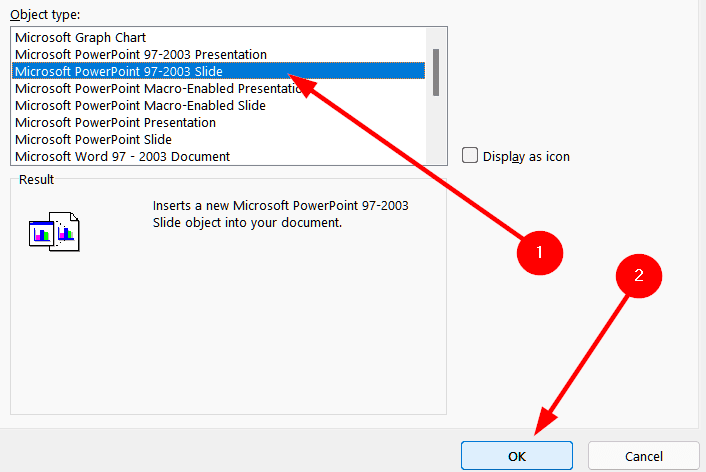Image resolution: width=706 pixels, height=472 pixels.
Task: Click scrollbar track below the thumb
Action: tap(436, 131)
